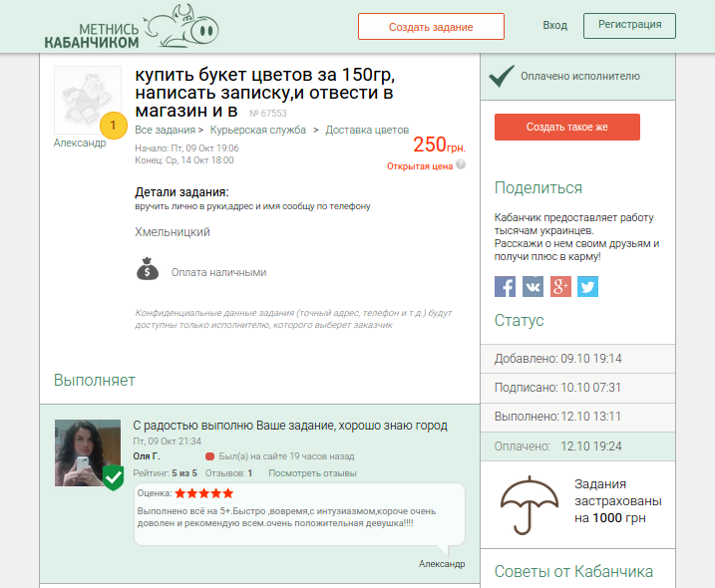
Task: Open the Курьерская служба category
Action: [257, 130]
